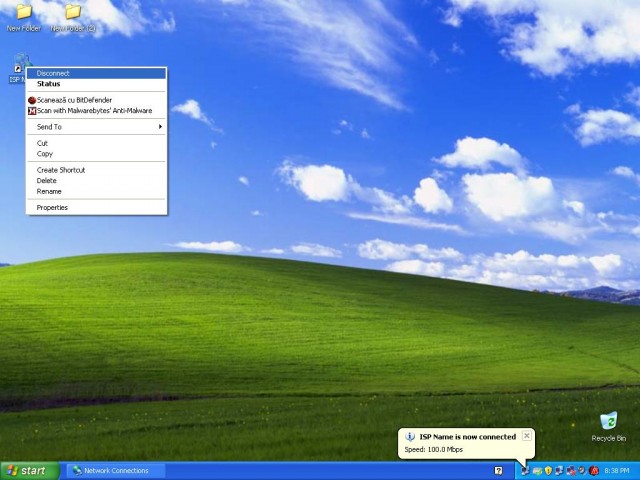Click the question mark help tray icon
This screenshot has height=480, width=640.
pos(498,471)
